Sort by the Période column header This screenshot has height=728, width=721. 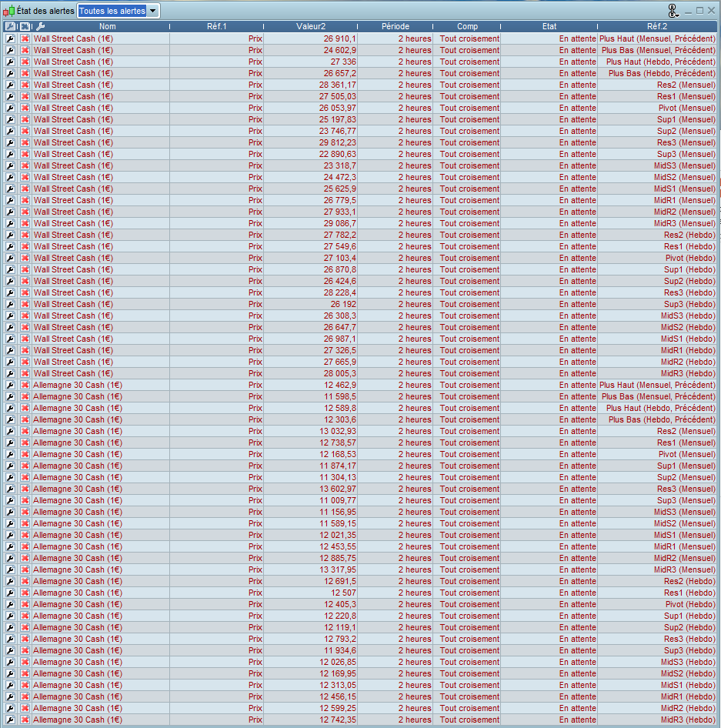click(x=395, y=26)
